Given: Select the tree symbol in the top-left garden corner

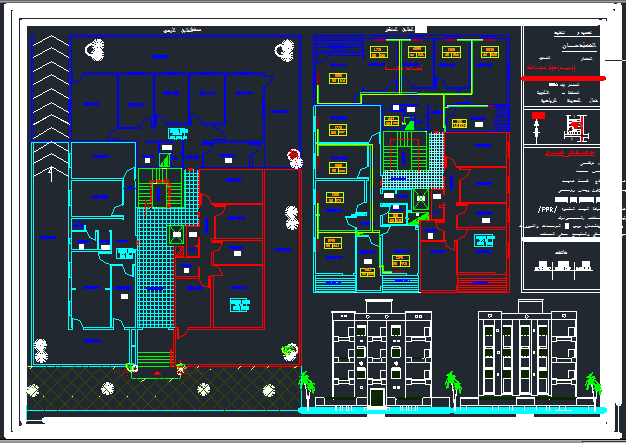Looking at the screenshot, I should 95,50.
